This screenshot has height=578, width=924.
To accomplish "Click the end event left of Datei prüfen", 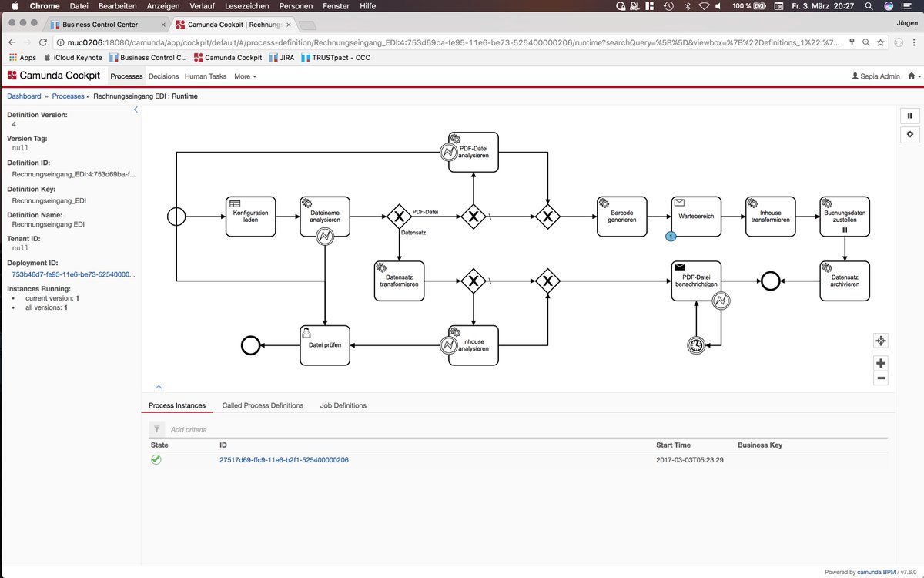I will pos(250,345).
